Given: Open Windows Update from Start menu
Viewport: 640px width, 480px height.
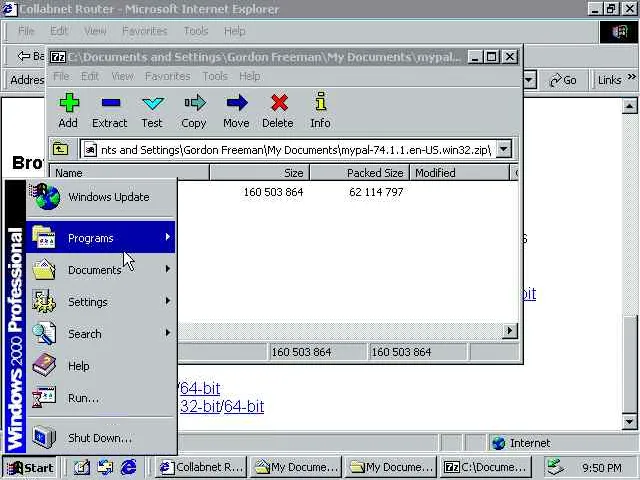Looking at the screenshot, I should (x=100, y=197).
